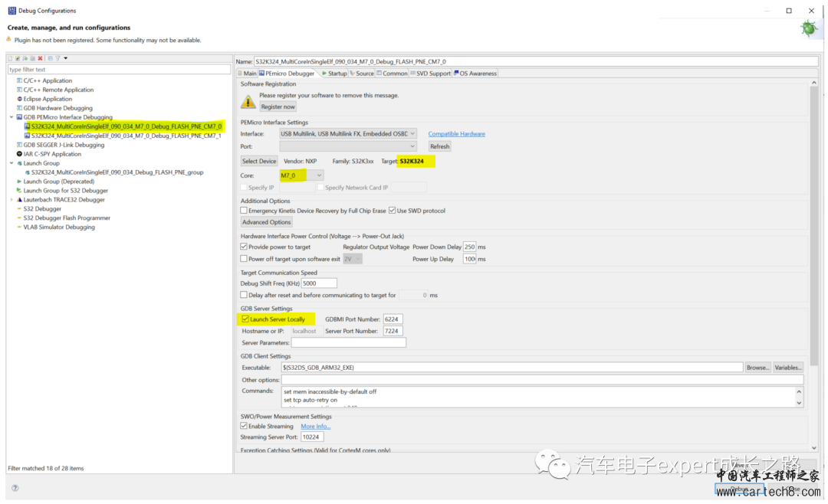This screenshot has width=828, height=504.
Task: Click the Specify Network Card IP checkbox
Action: (x=320, y=188)
